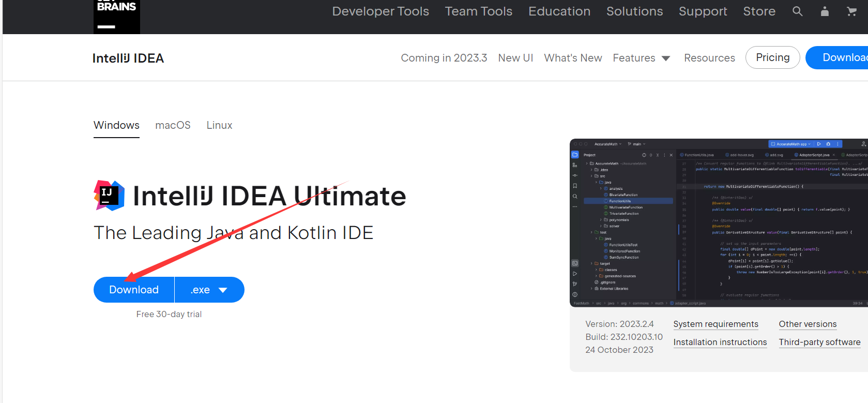The image size is (868, 403).
Task: Click 'The Leading Java and Kotlin IDE' tagline
Action: tap(234, 233)
